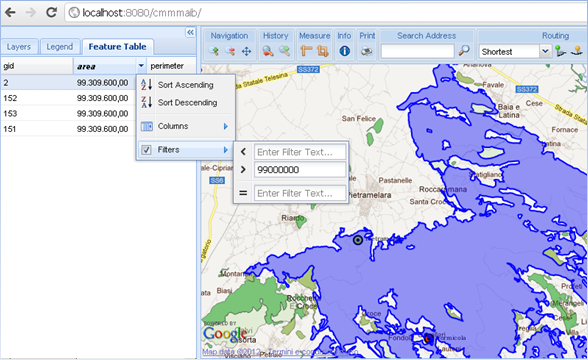Viewport: 588px width, 360px height.
Task: Collapse the left side panel
Action: click(190, 32)
